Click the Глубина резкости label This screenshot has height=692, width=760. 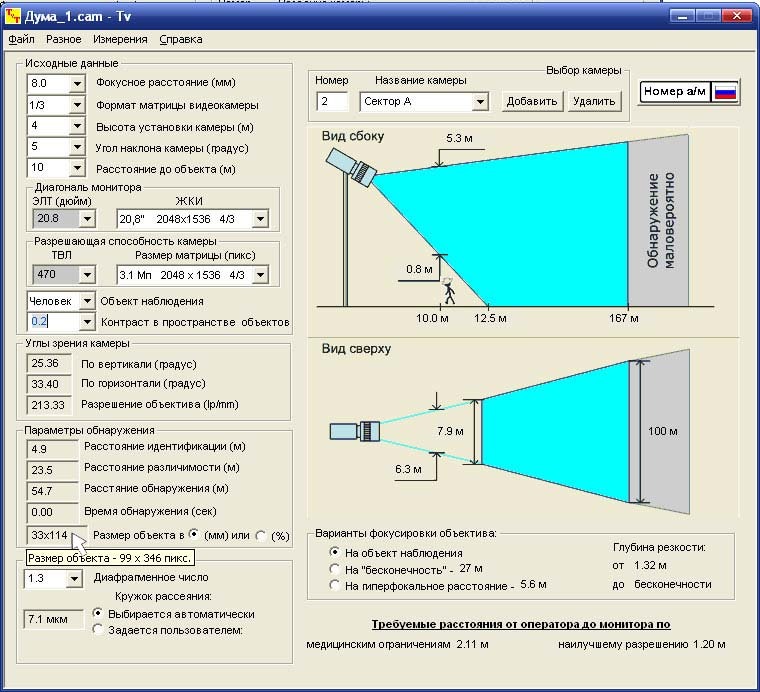(659, 548)
